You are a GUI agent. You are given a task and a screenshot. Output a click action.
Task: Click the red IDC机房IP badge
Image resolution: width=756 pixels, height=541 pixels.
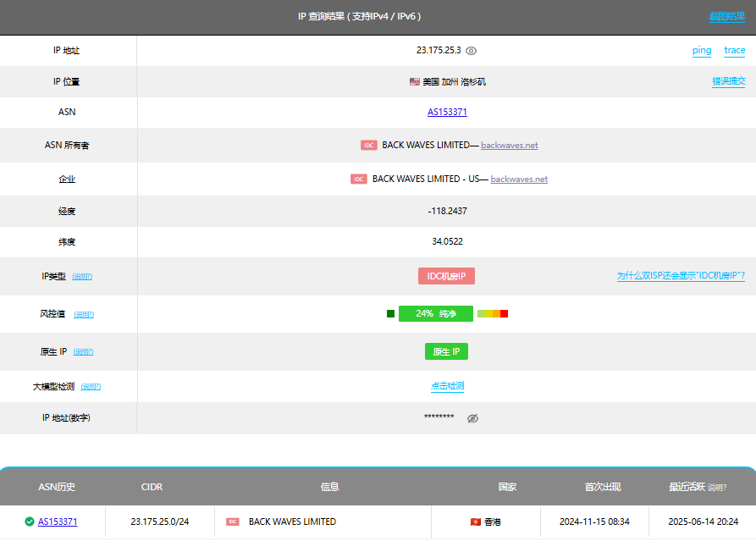point(446,275)
